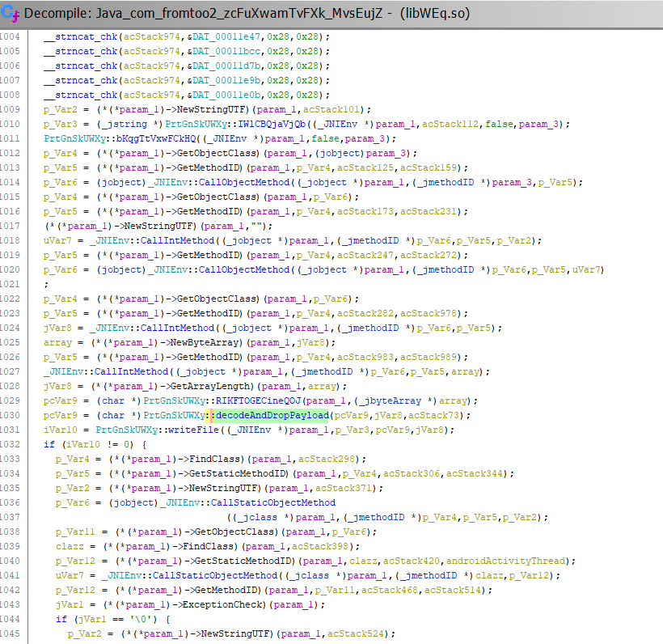This screenshot has height=644, width=663.
Task: Click iVar10 assignment on line 1031
Action: click(x=61, y=430)
